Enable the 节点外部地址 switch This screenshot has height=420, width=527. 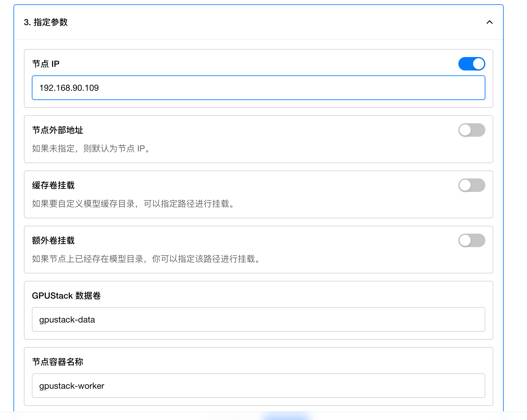coord(471,130)
